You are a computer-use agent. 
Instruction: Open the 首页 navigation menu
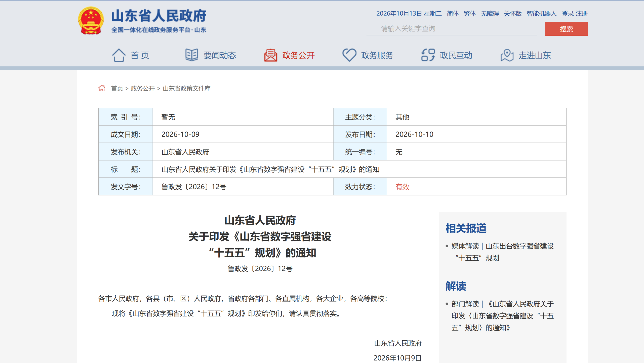[140, 55]
